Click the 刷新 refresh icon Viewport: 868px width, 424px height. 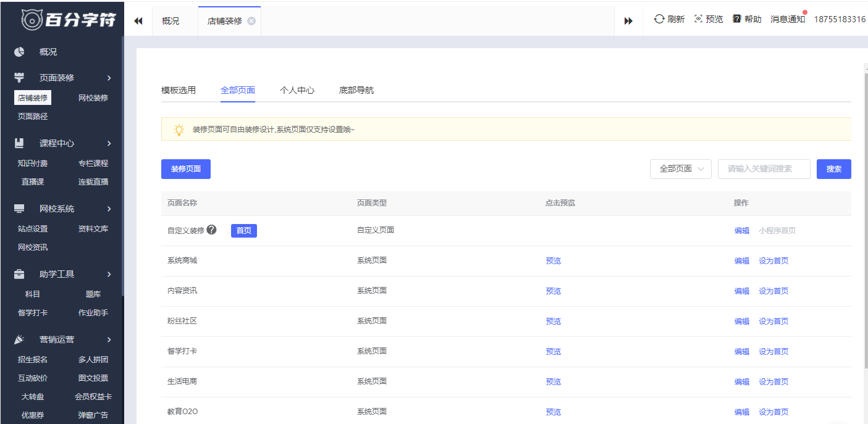tap(659, 19)
